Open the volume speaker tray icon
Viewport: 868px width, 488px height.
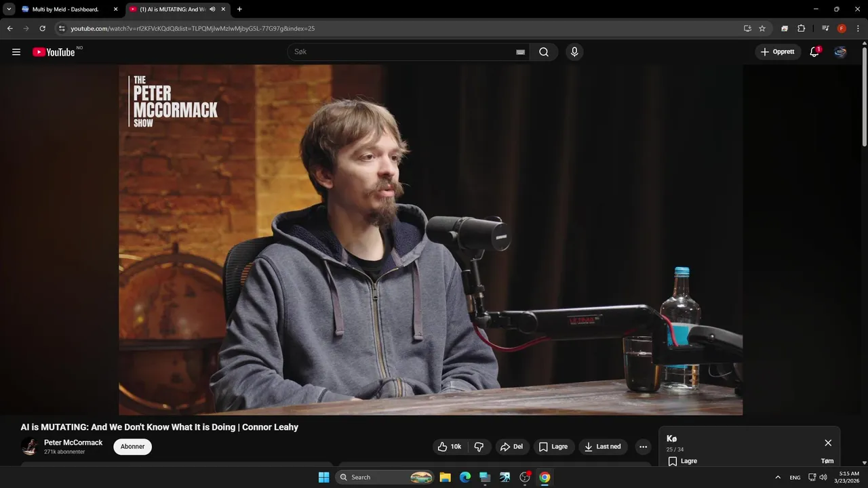823,477
